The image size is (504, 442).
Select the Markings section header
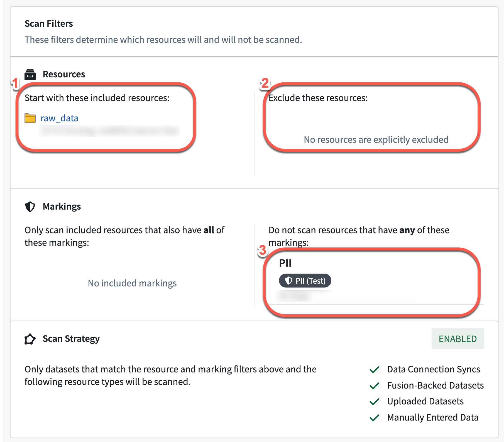[x=62, y=206]
